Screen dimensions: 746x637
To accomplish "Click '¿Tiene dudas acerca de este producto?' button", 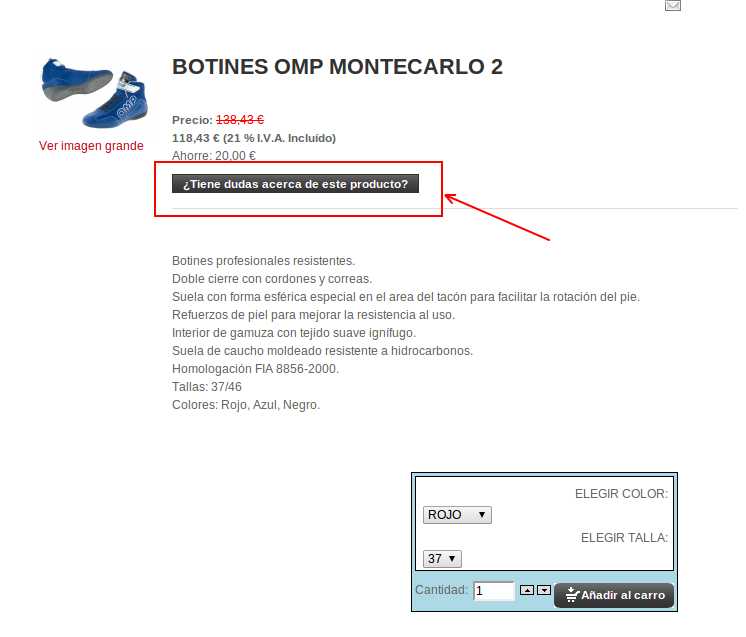I will pos(295,184).
